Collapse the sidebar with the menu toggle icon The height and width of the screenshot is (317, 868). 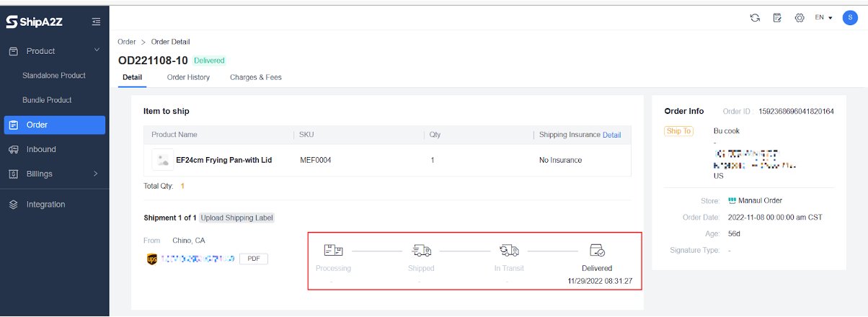96,22
